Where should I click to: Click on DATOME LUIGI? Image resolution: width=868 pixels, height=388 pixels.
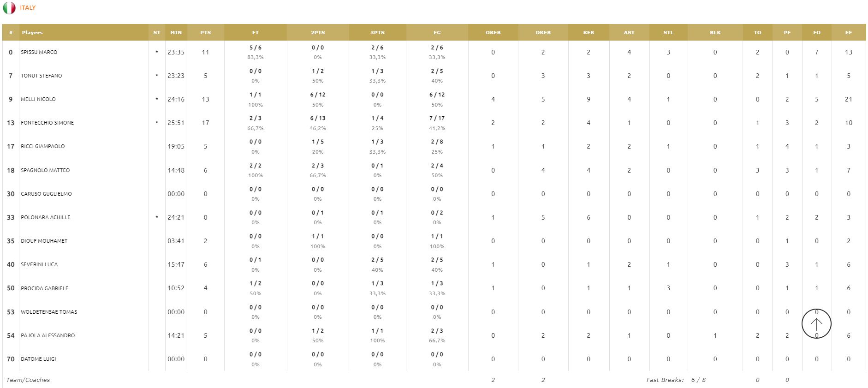[38, 359]
